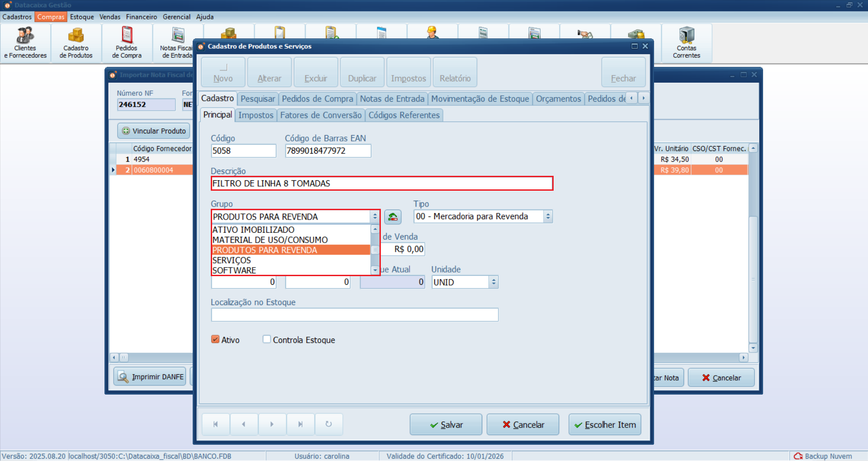Click the Escolher Item button

(x=605, y=425)
